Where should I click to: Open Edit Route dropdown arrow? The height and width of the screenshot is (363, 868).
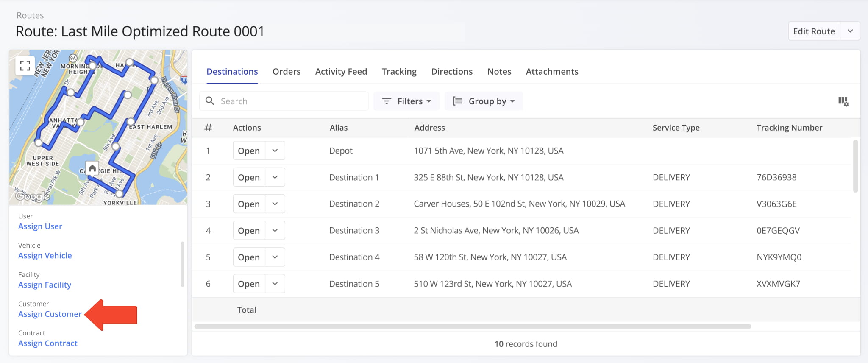850,31
